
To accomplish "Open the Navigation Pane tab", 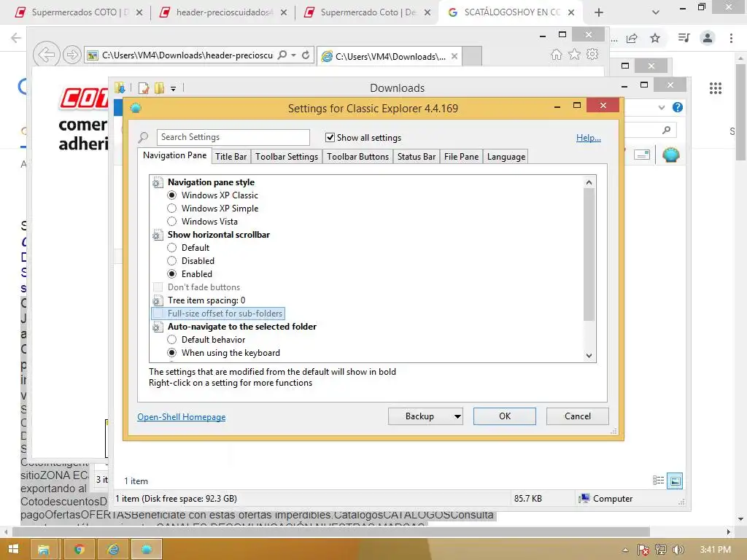I will coord(174,155).
